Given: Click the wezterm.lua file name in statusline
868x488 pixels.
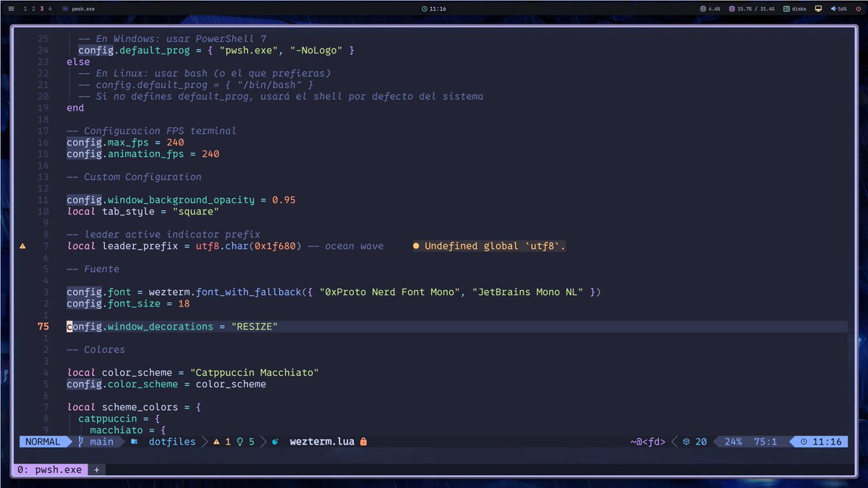Looking at the screenshot, I should pos(322,442).
